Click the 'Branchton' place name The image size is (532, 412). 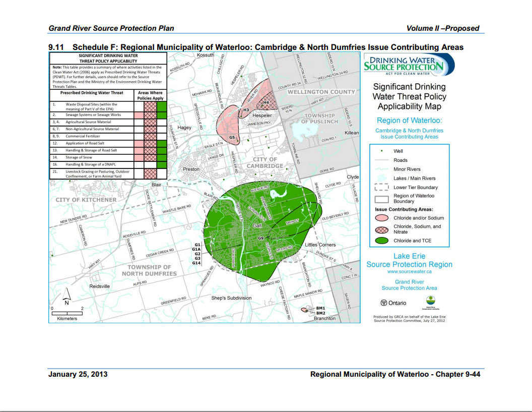click(324, 319)
